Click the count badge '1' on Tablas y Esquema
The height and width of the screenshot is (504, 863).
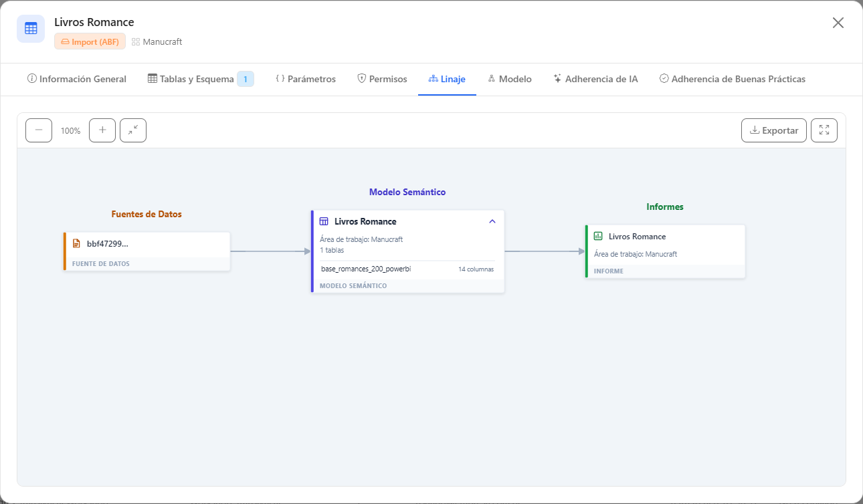[x=246, y=79]
